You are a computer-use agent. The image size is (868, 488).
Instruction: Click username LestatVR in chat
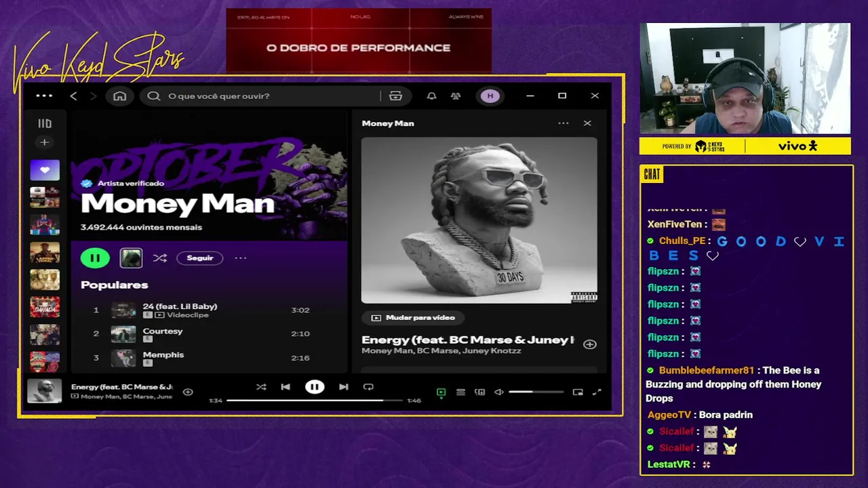click(x=669, y=464)
